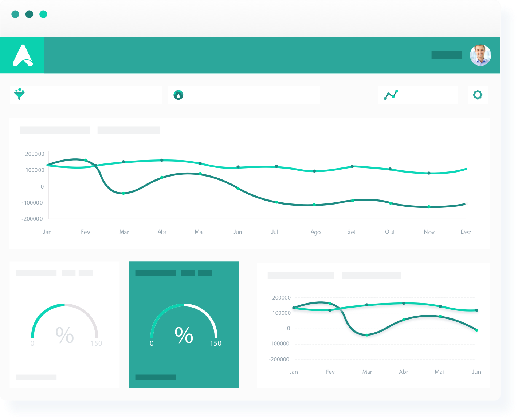
Task: Click the droplet search input field
Action: click(244, 95)
